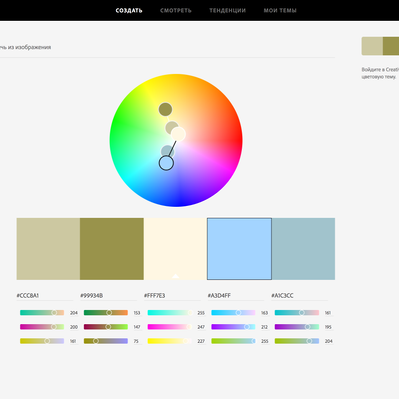399x399 pixels.
Task: Adjust green slider valued 195 under #A1C3CC
Action: pyautogui.click(x=297, y=327)
